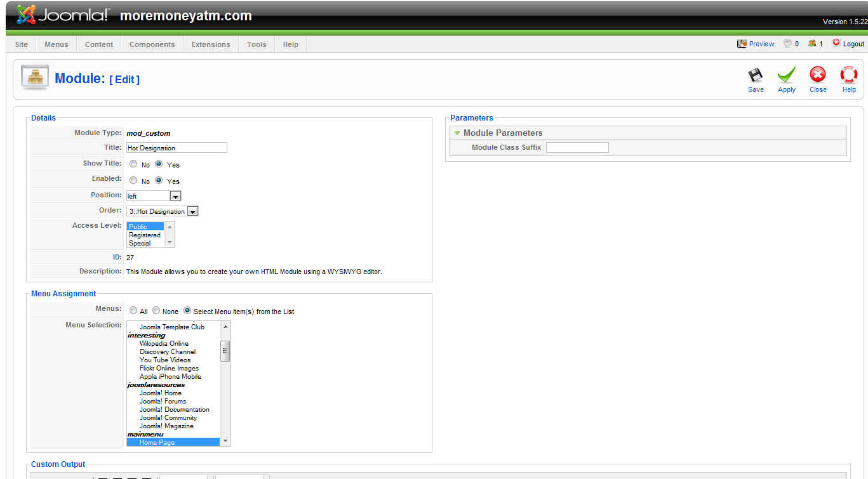The height and width of the screenshot is (479, 868).
Task: Open the Site menu
Action: [x=22, y=44]
